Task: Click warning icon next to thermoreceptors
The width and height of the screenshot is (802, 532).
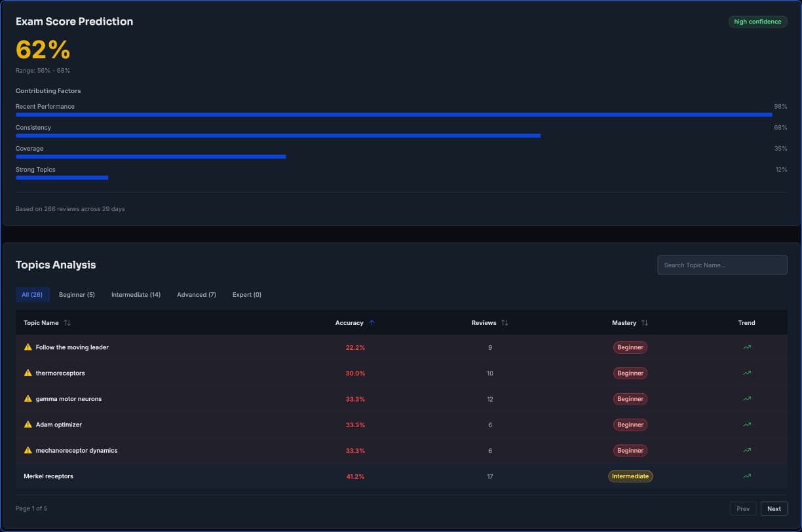Action: coord(28,373)
